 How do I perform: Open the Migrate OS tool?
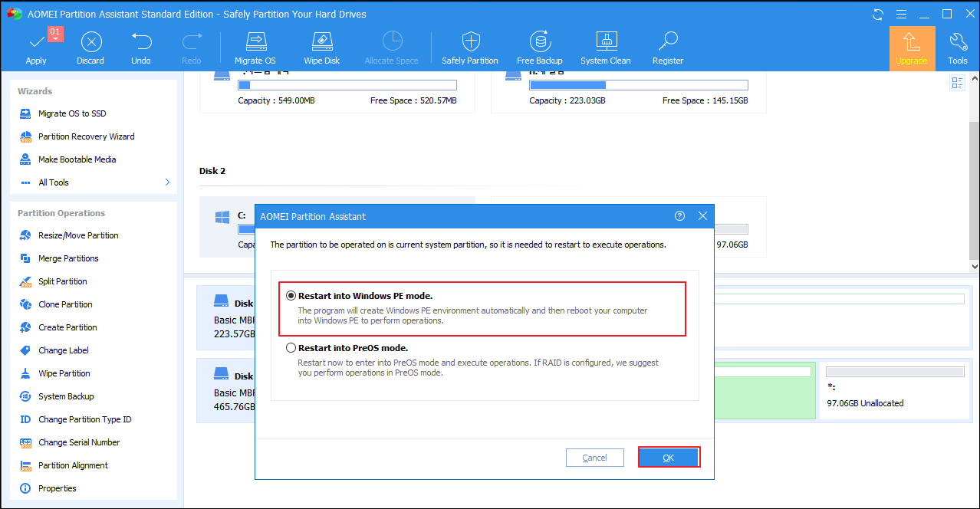[255, 48]
